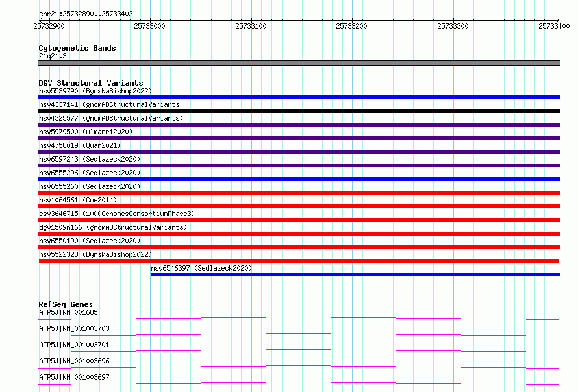Select the purple bar under nsv4758019
Screen dimensions: 578x392
coord(299,152)
